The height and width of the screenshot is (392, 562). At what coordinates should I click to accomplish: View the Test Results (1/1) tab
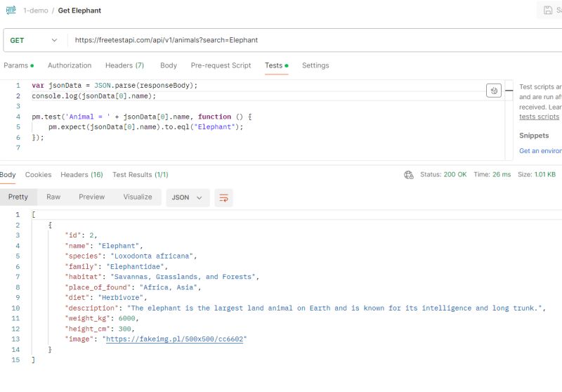(140, 175)
